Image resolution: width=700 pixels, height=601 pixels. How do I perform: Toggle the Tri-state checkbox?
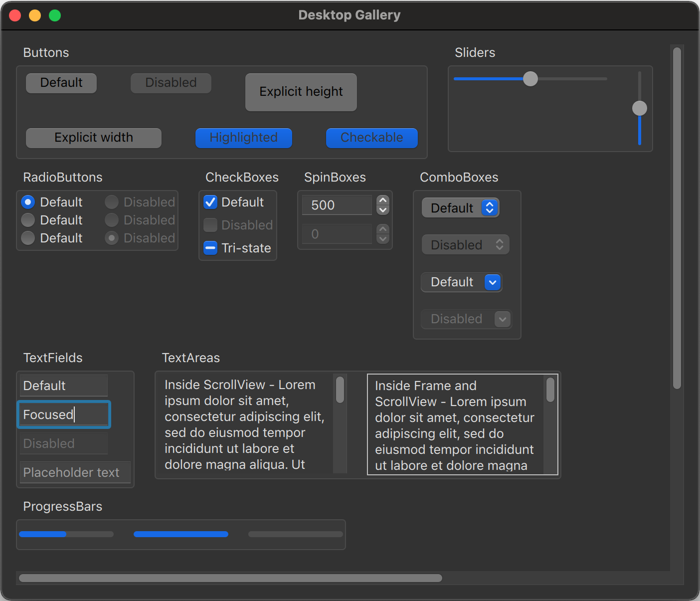tap(210, 248)
